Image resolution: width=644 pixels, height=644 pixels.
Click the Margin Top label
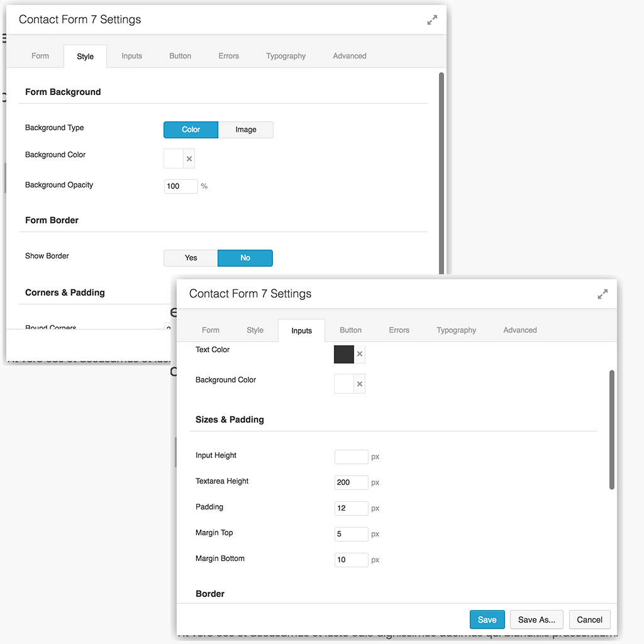tap(214, 532)
